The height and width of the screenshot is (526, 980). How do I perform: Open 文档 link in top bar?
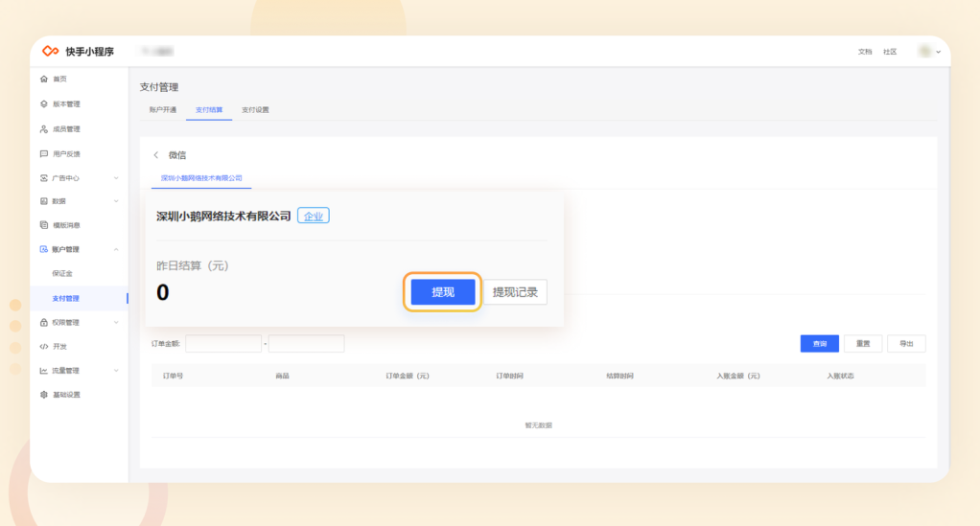point(865,52)
